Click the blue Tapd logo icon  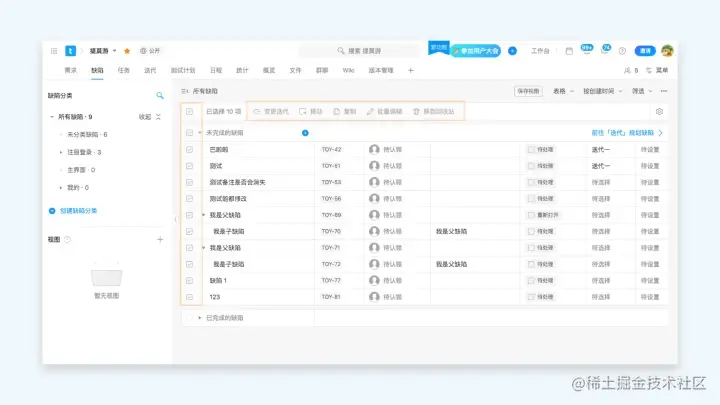(70, 51)
